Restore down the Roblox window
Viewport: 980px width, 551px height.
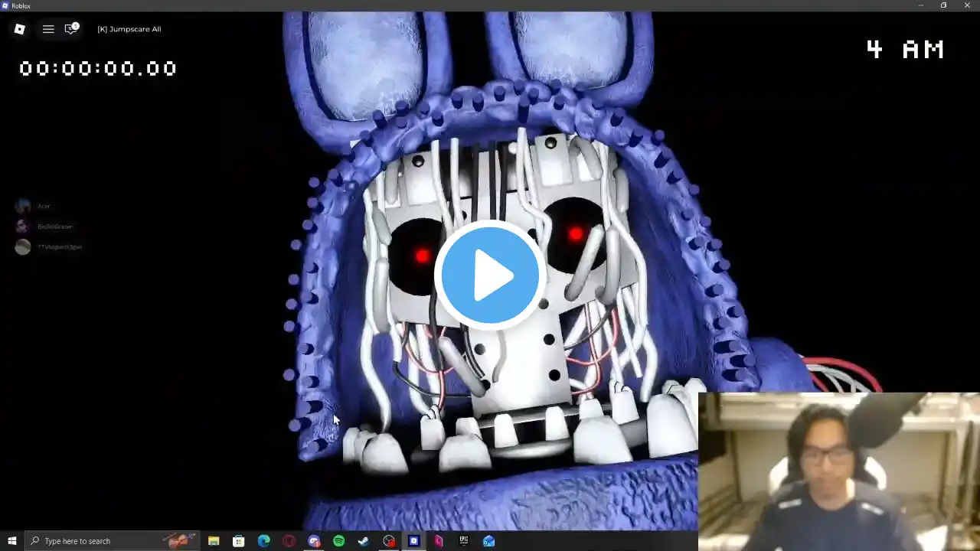coord(943,5)
